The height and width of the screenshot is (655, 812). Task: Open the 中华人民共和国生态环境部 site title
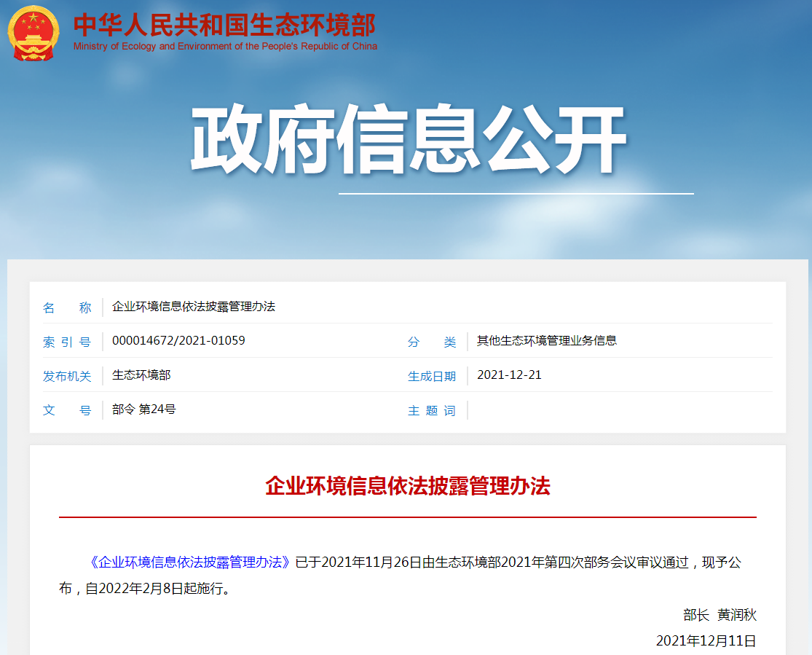225,24
